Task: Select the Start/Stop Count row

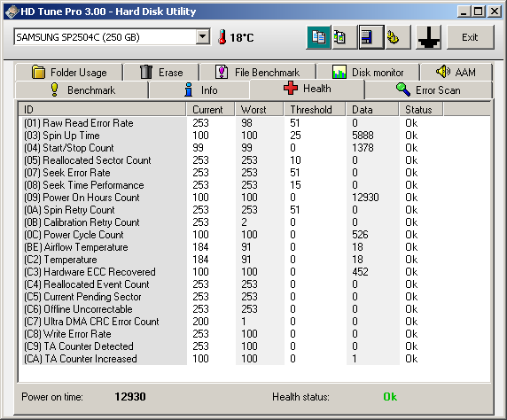Action: point(254,148)
